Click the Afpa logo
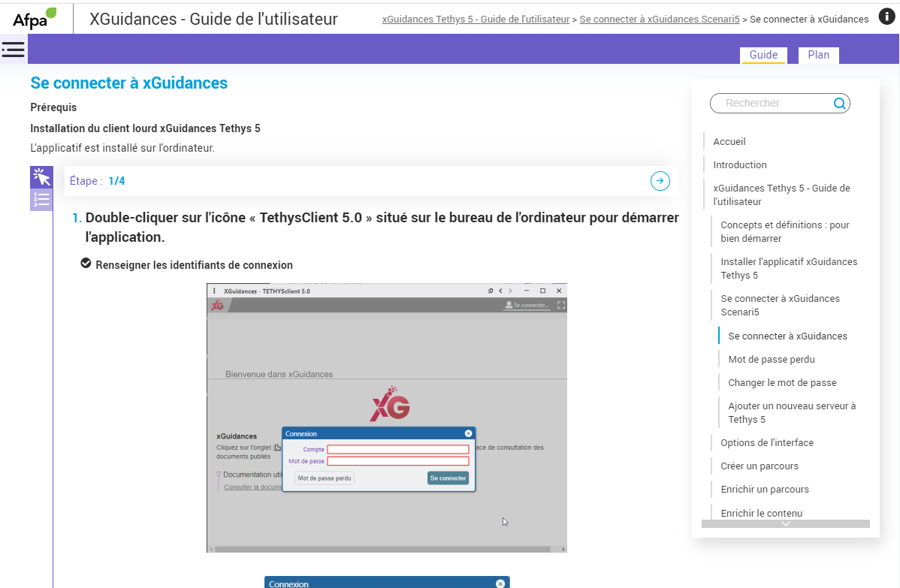Viewport: 900px width, 588px height. (35, 18)
